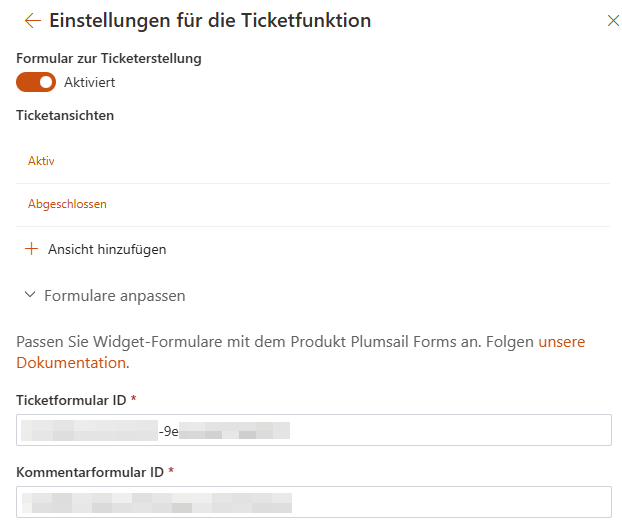Click the Ticketansichten section heading
Viewport: 622px width, 525px height.
pyautogui.click(x=65, y=115)
